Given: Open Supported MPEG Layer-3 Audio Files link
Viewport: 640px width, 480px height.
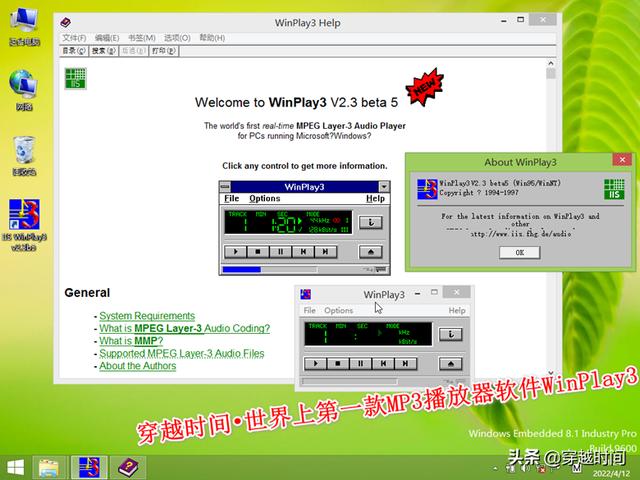Looking at the screenshot, I should (x=182, y=353).
